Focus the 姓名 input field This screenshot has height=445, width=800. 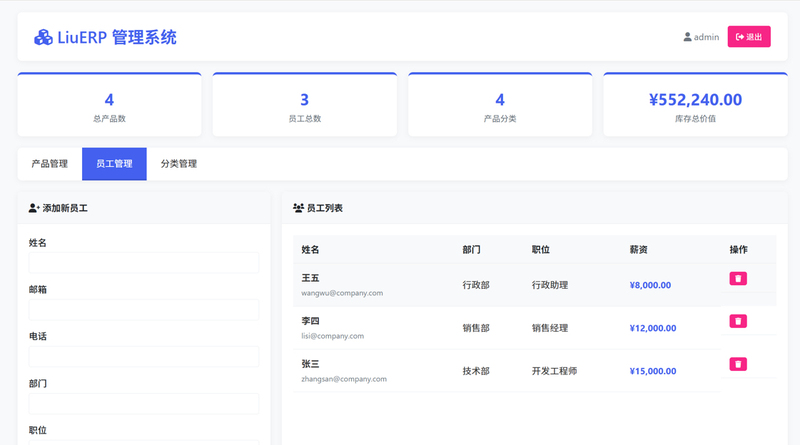[144, 263]
